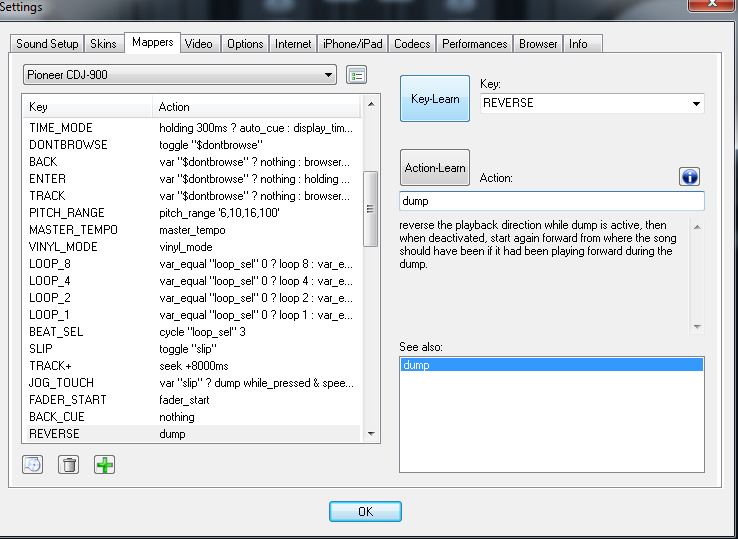Select the BACK mapping row
This screenshot has height=539, width=738.
click(x=191, y=161)
